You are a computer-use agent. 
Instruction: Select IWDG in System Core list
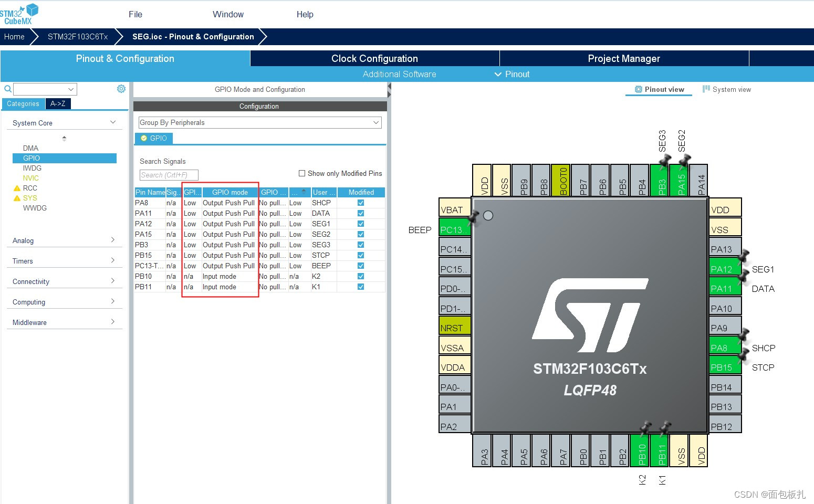[x=32, y=168]
